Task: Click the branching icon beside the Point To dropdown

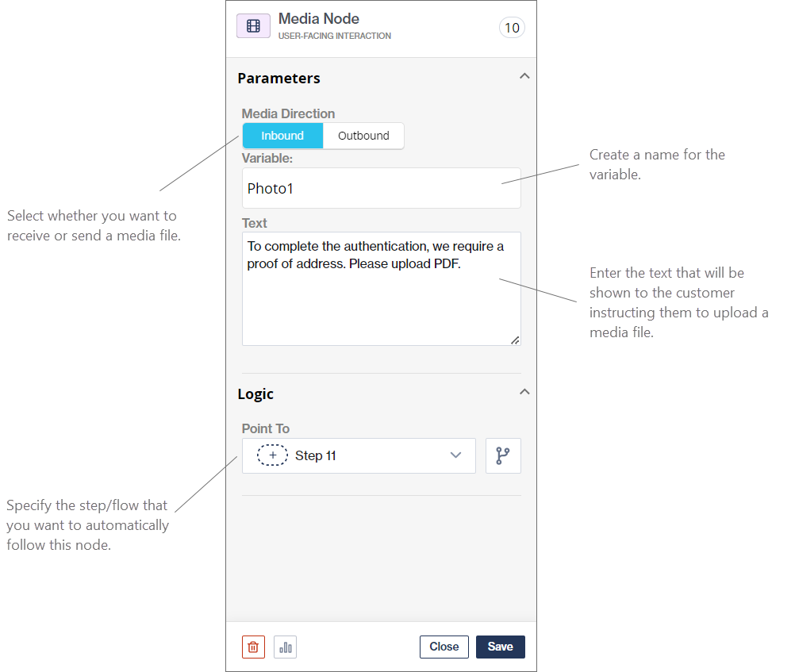Action: click(x=503, y=455)
